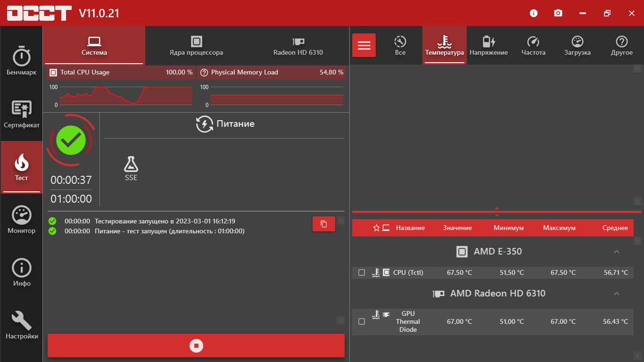Click the info icon in title bar

[534, 13]
